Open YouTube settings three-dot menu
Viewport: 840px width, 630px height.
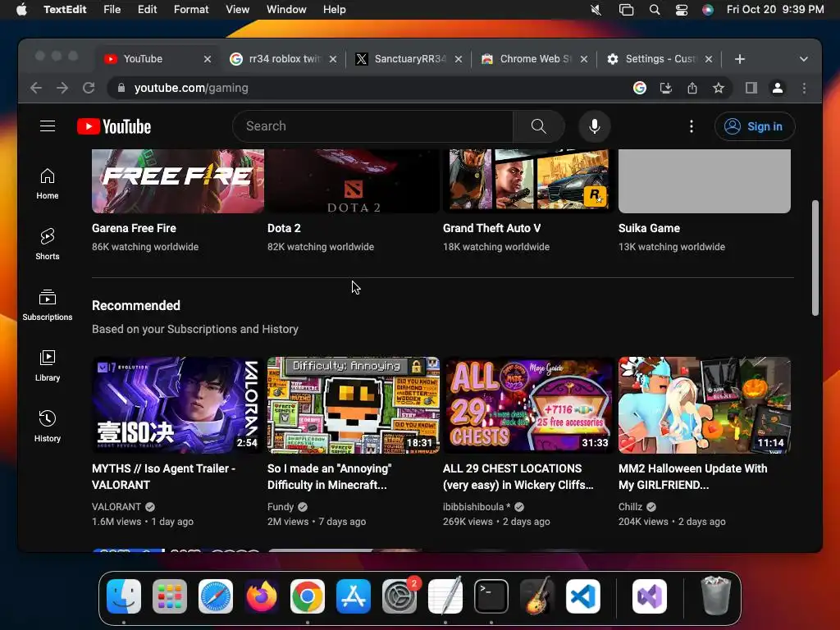pyautogui.click(x=691, y=126)
